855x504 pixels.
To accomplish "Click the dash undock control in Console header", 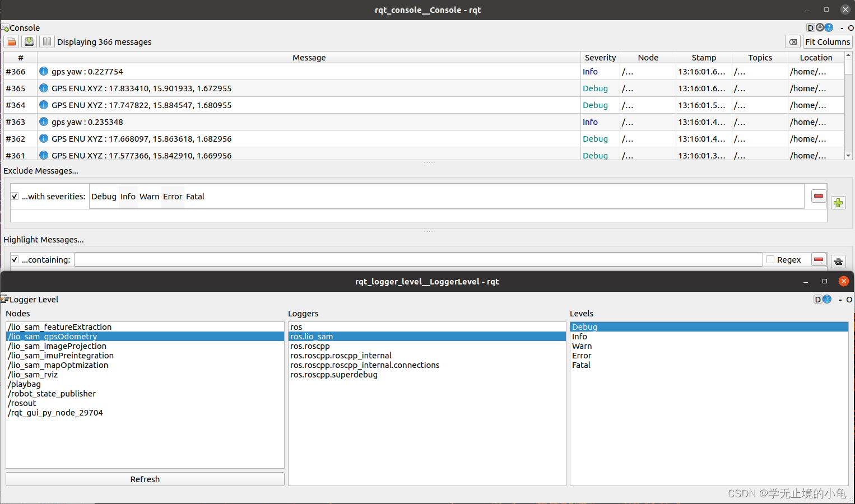I will [842, 28].
